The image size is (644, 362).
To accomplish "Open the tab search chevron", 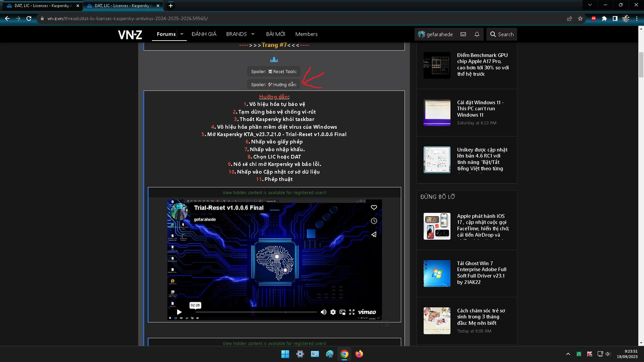I will coord(590,5).
